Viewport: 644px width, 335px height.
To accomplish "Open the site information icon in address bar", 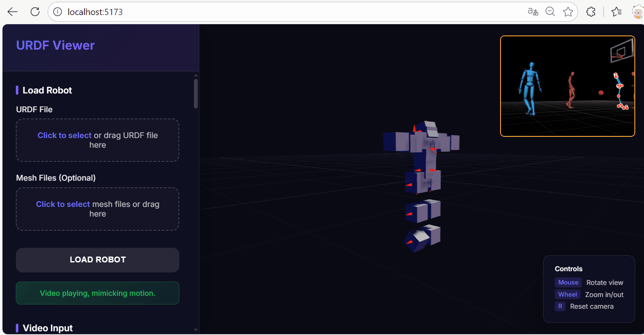I will click(58, 12).
